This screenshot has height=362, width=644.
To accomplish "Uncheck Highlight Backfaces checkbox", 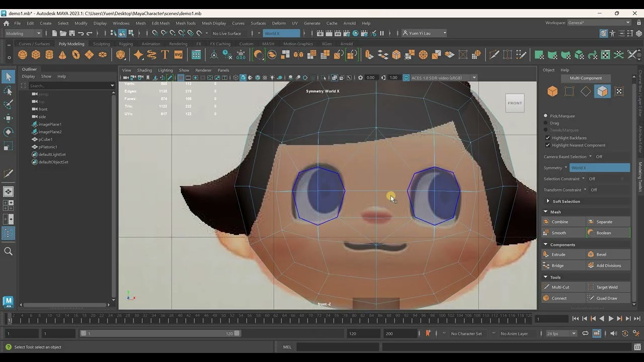I will click(x=547, y=138).
